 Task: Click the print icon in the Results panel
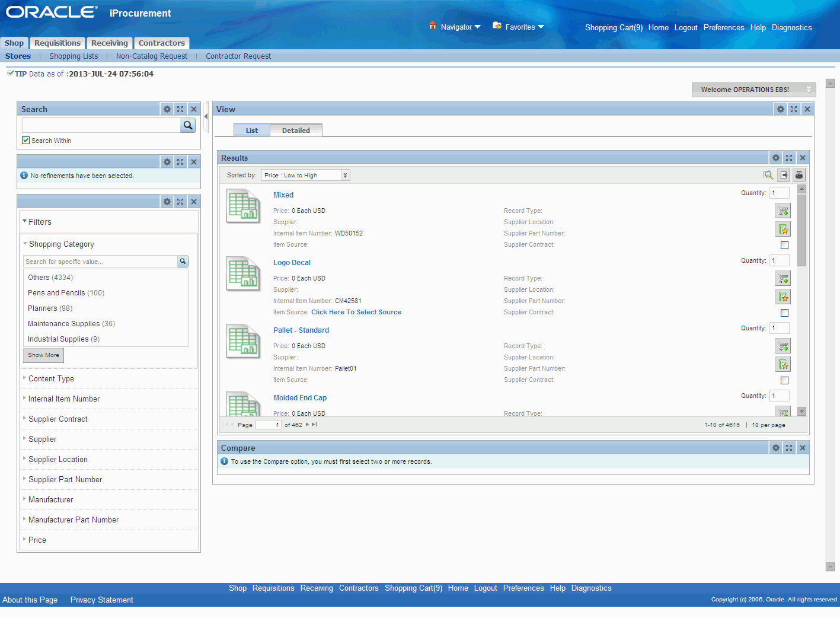tap(799, 174)
